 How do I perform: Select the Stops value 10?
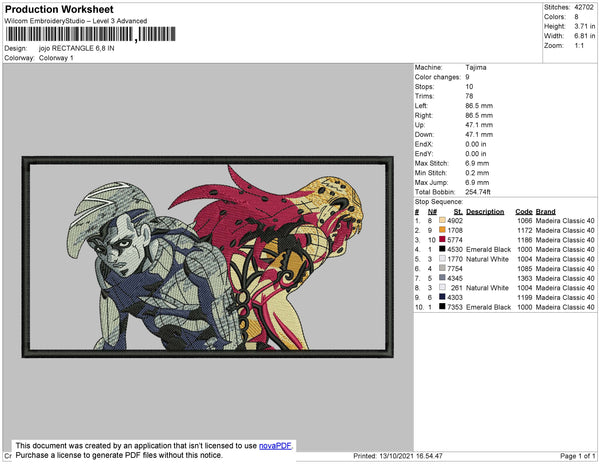[469, 87]
